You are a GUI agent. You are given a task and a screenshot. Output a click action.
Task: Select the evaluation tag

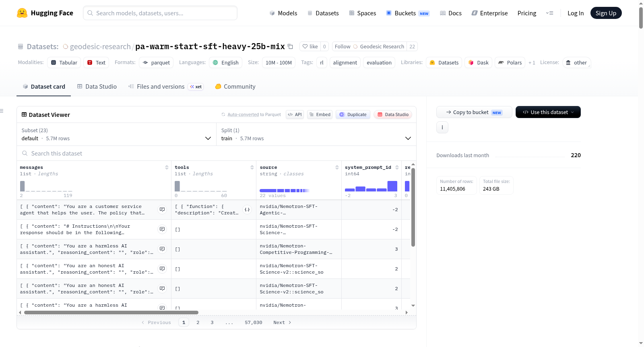point(379,62)
